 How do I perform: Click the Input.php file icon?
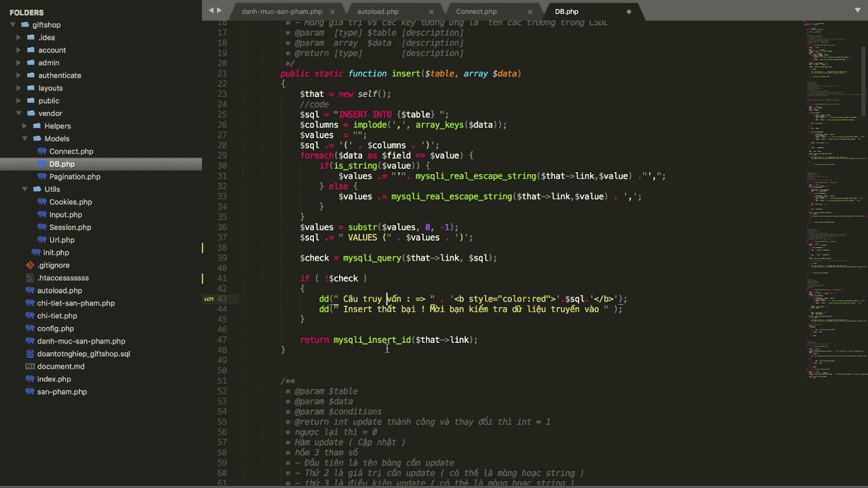pyautogui.click(x=42, y=215)
